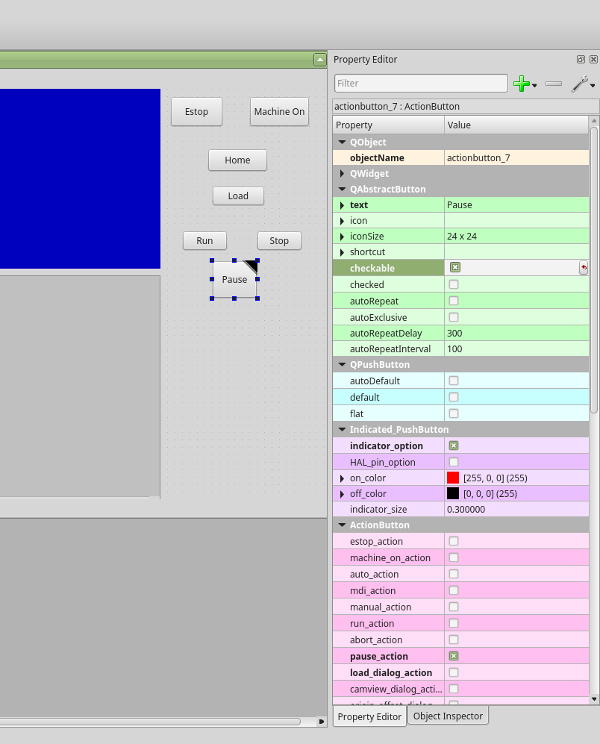600x744 pixels.
Task: Open the wrench configure property editor icon
Action: (580, 85)
